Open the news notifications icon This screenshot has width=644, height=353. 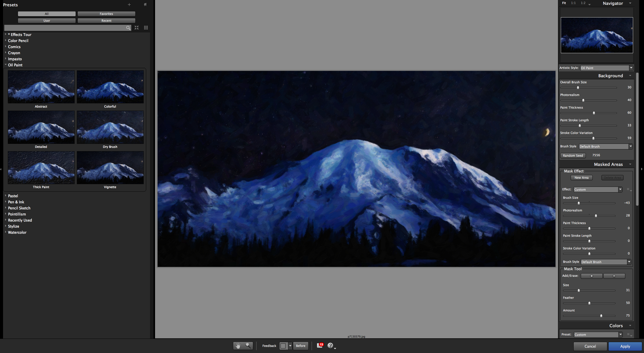[x=320, y=345]
